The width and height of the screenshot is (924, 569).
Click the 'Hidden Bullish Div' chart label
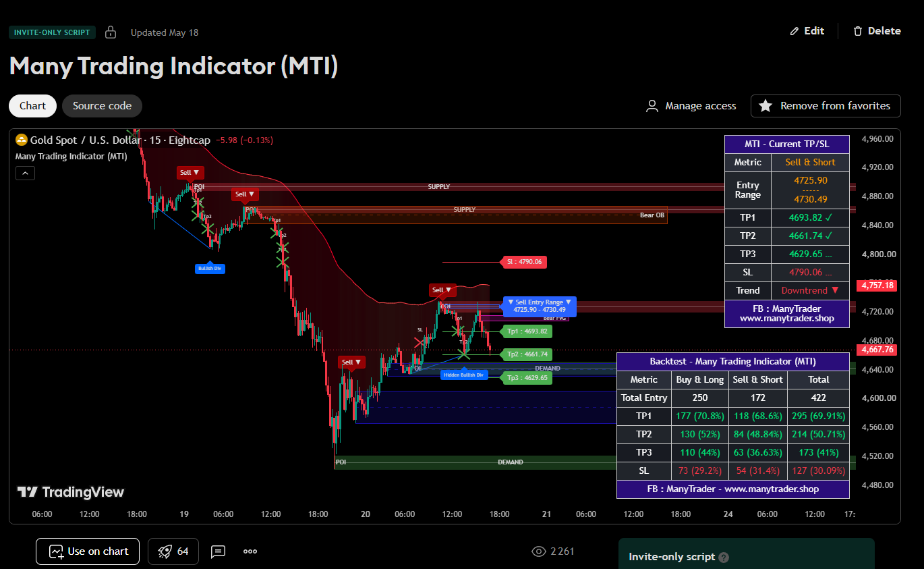click(464, 375)
